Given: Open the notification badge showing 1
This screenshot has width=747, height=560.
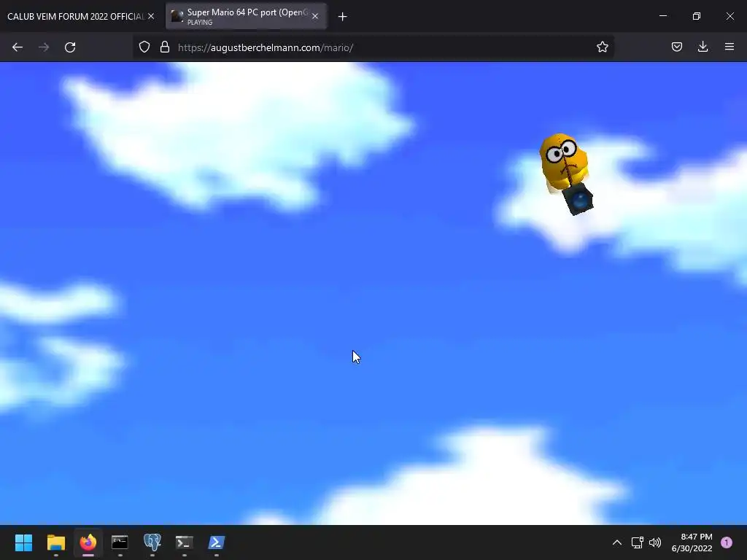Looking at the screenshot, I should tap(727, 542).
